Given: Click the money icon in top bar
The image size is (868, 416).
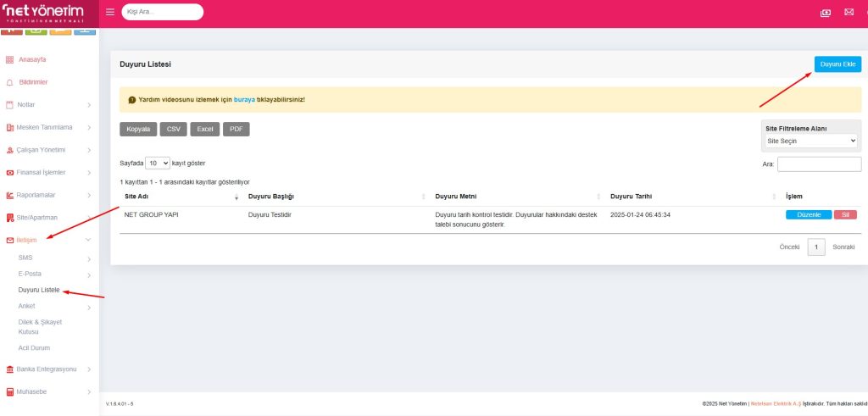Looking at the screenshot, I should coord(826,12).
